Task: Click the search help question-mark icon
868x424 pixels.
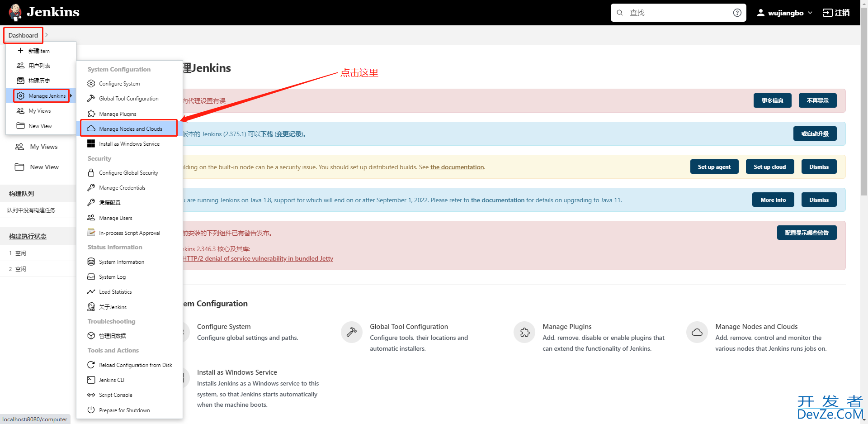Action: pos(737,13)
